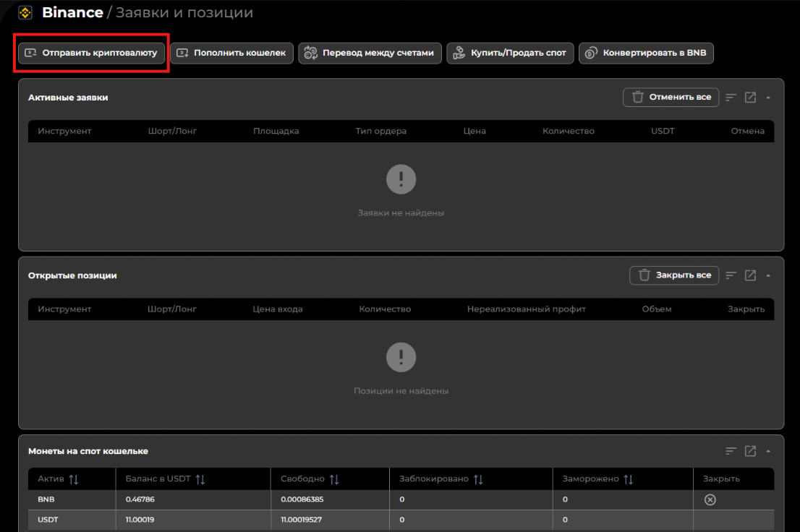Screen dimensions: 800x532
Task: Collapse the Монеты на спот кошельке panel
Action: coord(768,451)
